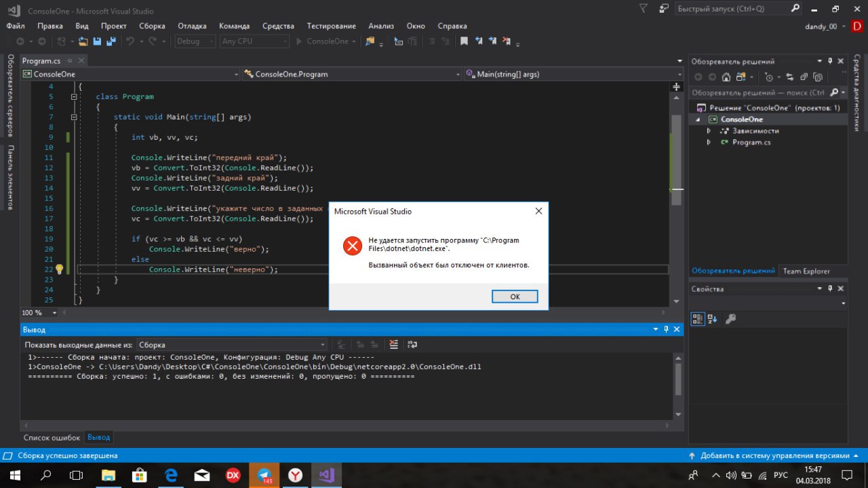This screenshot has height=488, width=868.
Task: Toggle word wrap in the output panel
Action: [x=412, y=344]
